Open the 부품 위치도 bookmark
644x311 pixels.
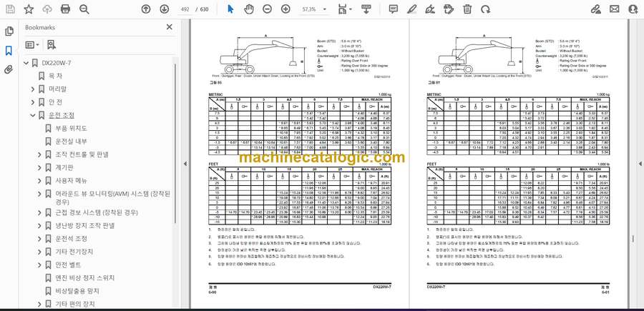71,129
